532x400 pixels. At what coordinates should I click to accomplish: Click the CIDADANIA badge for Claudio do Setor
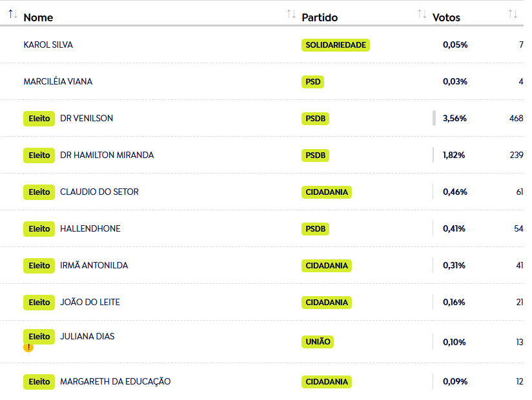click(x=327, y=192)
